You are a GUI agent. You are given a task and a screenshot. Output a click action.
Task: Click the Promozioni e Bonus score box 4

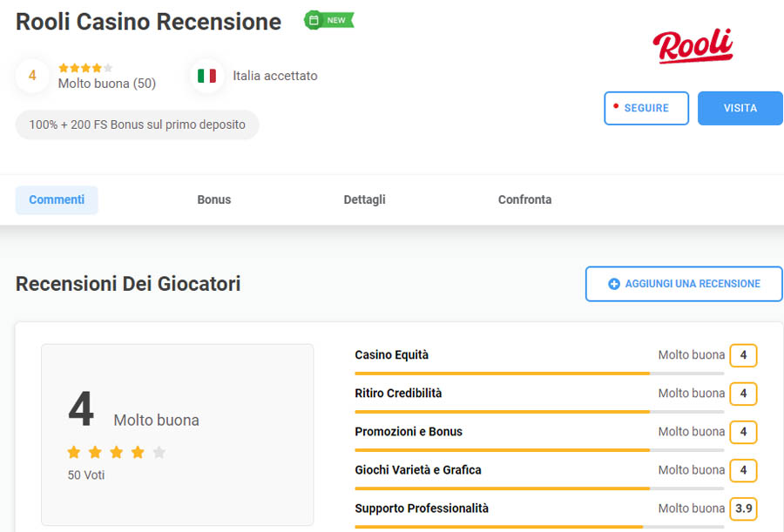(743, 432)
